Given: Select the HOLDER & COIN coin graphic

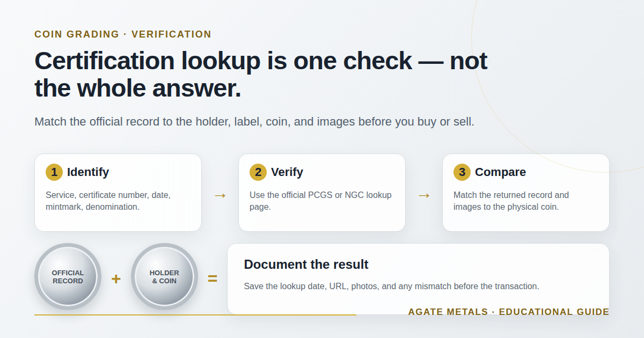Looking at the screenshot, I should (164, 277).
